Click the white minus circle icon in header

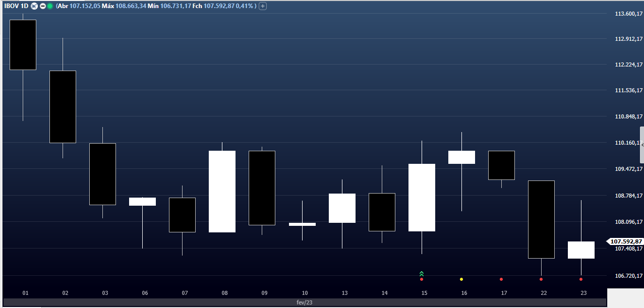[42, 6]
